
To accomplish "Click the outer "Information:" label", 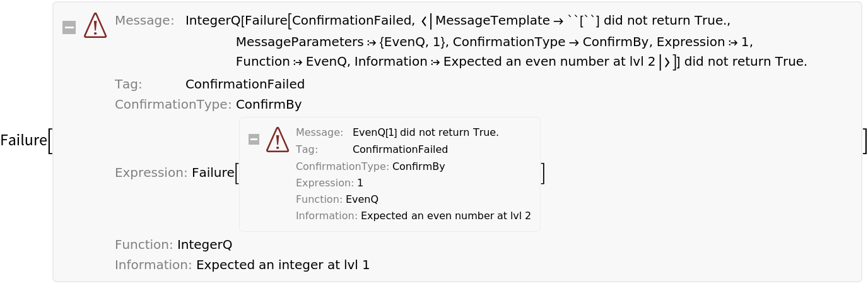I will [x=153, y=265].
